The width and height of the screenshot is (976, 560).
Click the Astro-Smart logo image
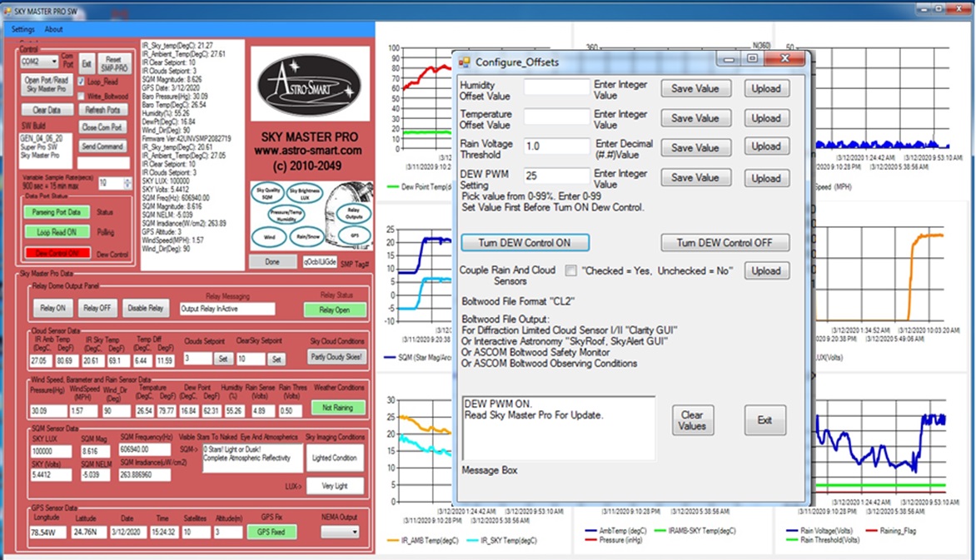pos(309,85)
